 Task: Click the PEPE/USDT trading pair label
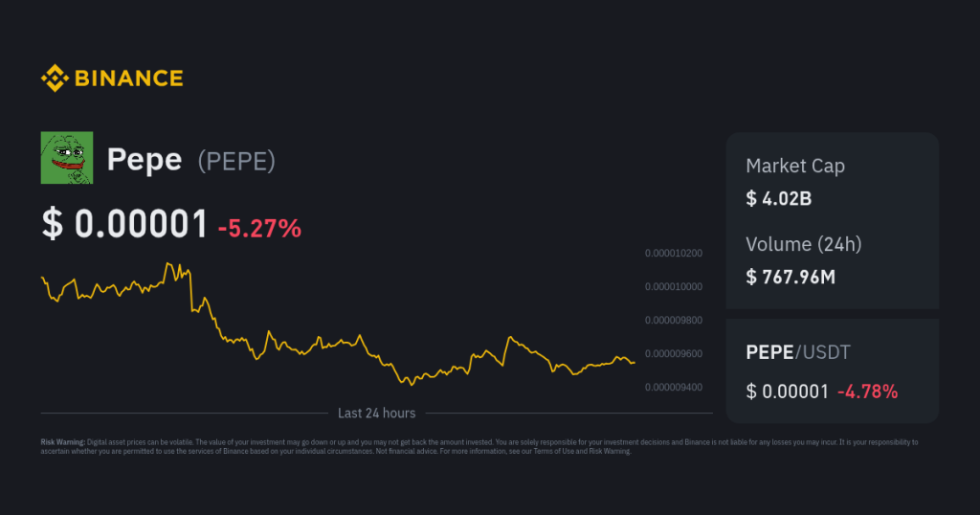pyautogui.click(x=798, y=352)
